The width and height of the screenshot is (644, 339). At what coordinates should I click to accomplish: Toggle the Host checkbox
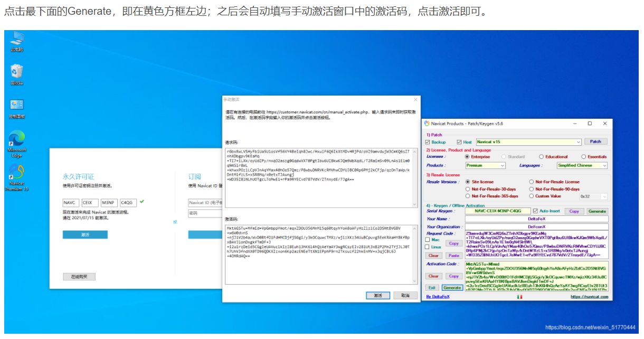pyautogui.click(x=459, y=142)
